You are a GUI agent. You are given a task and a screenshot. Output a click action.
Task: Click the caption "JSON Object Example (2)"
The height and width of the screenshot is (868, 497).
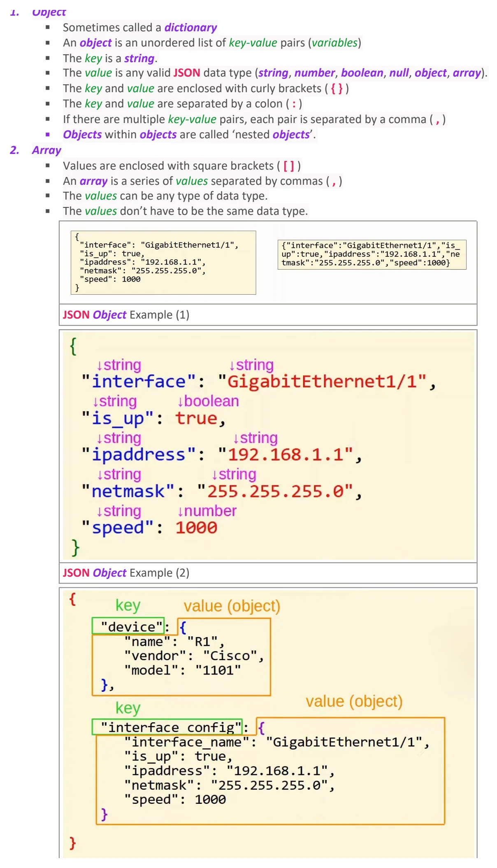coord(126,573)
